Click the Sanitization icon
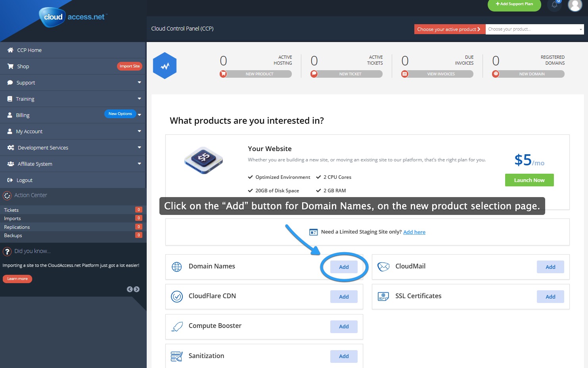Screen dimensions: 588x368 click(x=177, y=356)
